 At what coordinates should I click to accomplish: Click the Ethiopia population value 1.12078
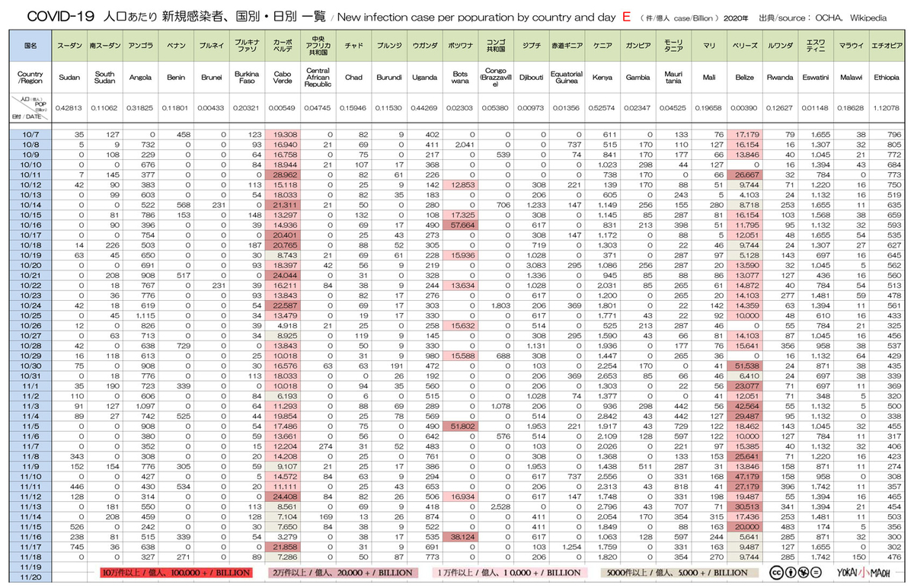(x=887, y=108)
